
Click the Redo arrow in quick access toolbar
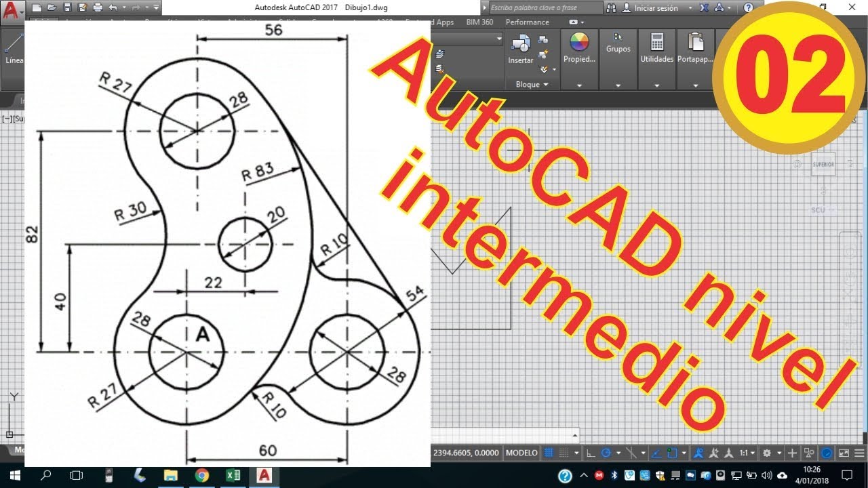[x=137, y=8]
